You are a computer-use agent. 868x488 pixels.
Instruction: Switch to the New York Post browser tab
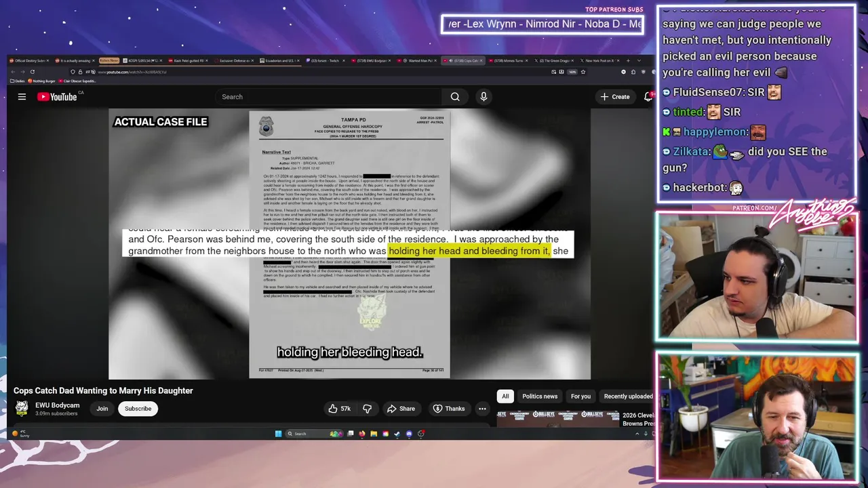point(600,60)
